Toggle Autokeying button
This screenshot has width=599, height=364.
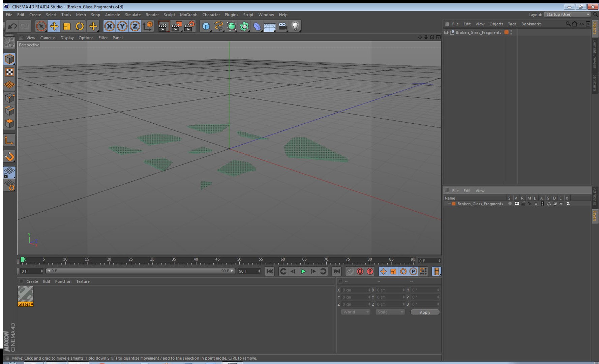(x=360, y=271)
